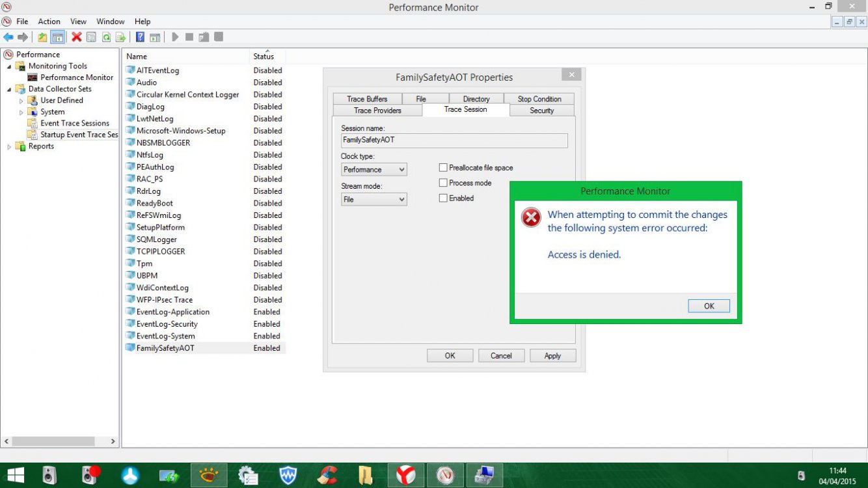Viewport: 868px width, 488px height.
Task: Select the EventLog-Security row
Action: point(204,324)
